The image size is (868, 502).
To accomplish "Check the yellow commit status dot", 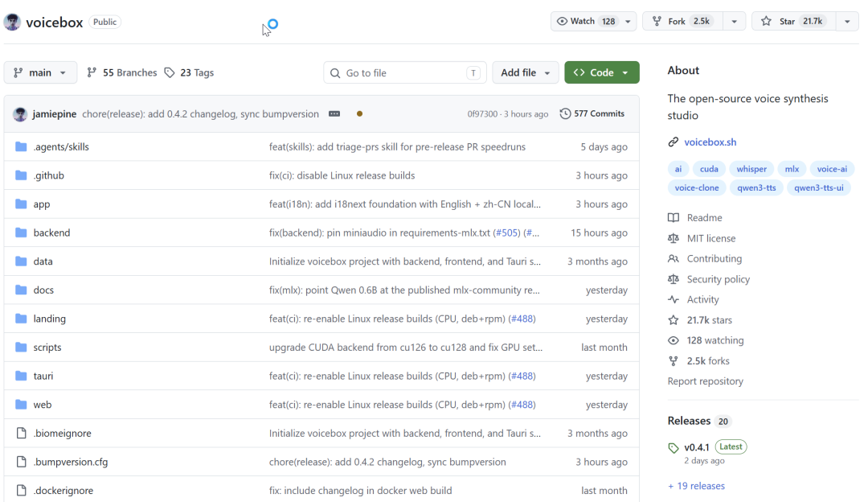I will click(359, 113).
